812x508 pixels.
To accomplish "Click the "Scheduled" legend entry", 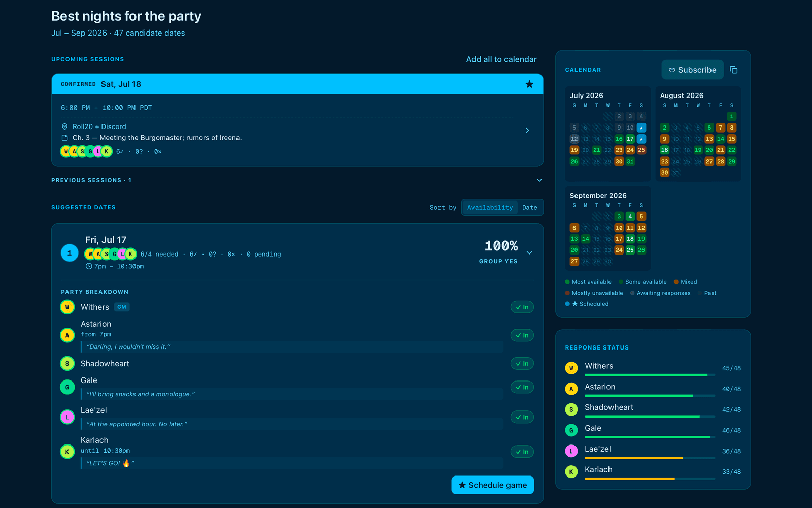I will click(x=587, y=304).
